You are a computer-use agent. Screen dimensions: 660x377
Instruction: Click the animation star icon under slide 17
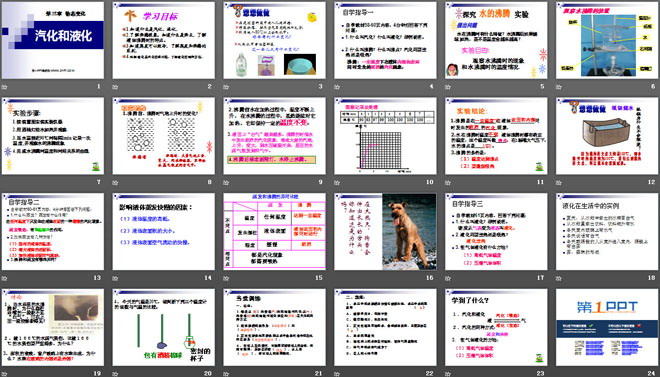click(448, 278)
